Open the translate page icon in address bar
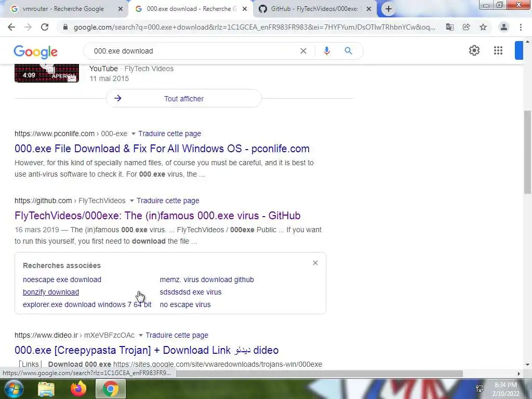This screenshot has height=399, width=532. pos(449,27)
